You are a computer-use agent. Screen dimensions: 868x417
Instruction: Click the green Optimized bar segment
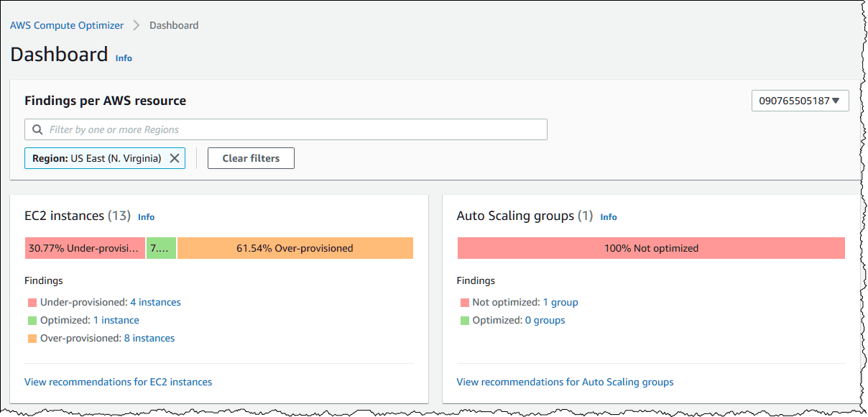click(162, 248)
